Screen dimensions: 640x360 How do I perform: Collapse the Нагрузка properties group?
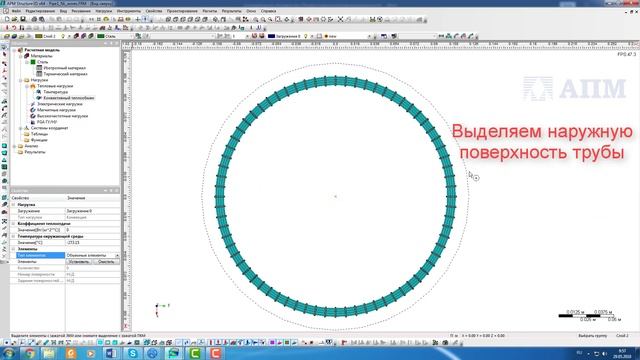13,204
